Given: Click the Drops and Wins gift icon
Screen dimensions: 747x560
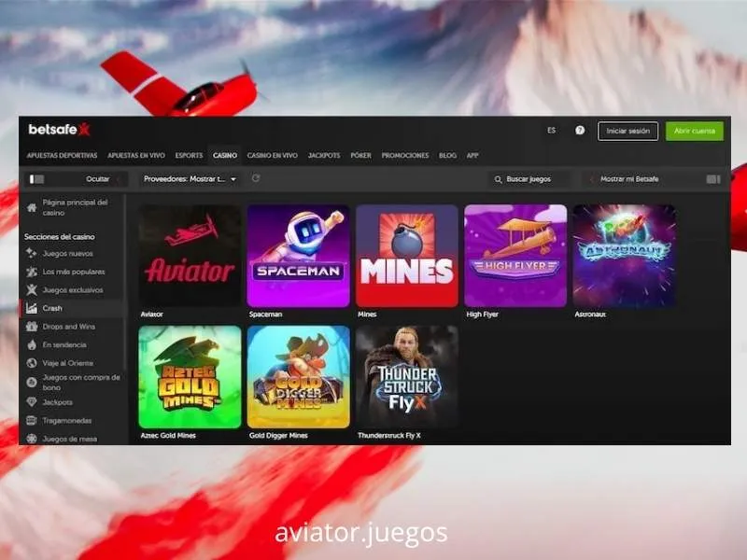Looking at the screenshot, I should tap(32, 326).
